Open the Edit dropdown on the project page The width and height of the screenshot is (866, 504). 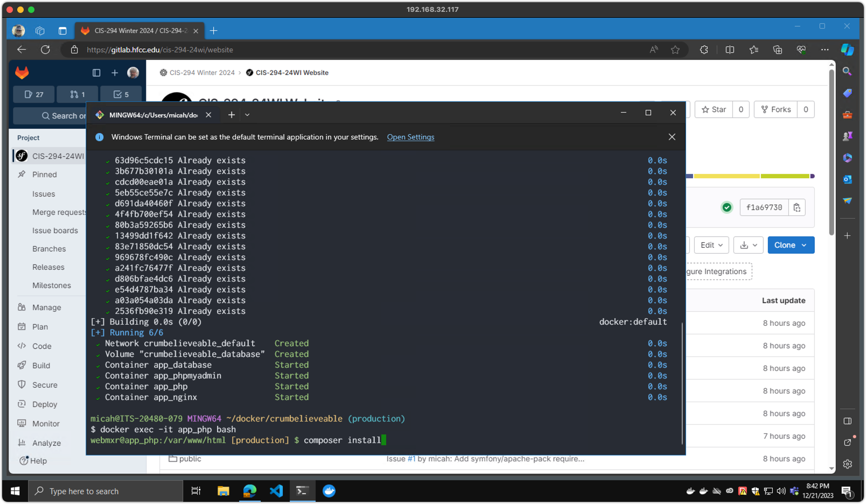(x=711, y=245)
